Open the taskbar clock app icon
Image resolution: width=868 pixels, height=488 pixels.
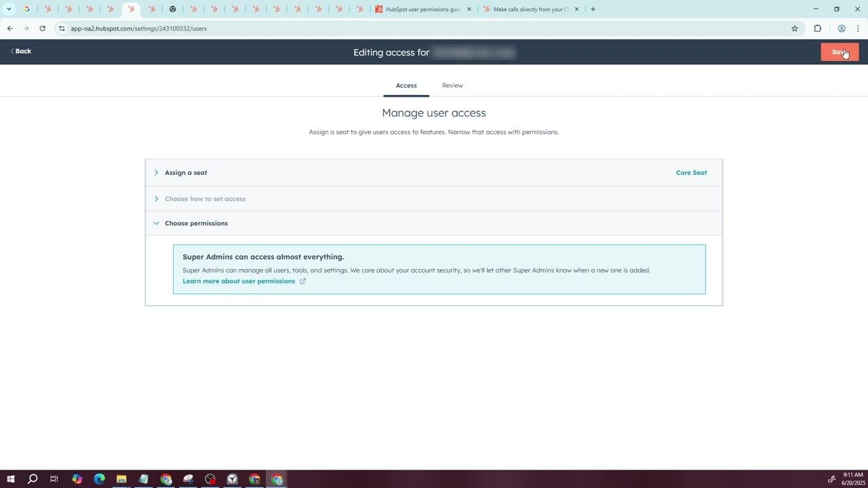click(232, 479)
